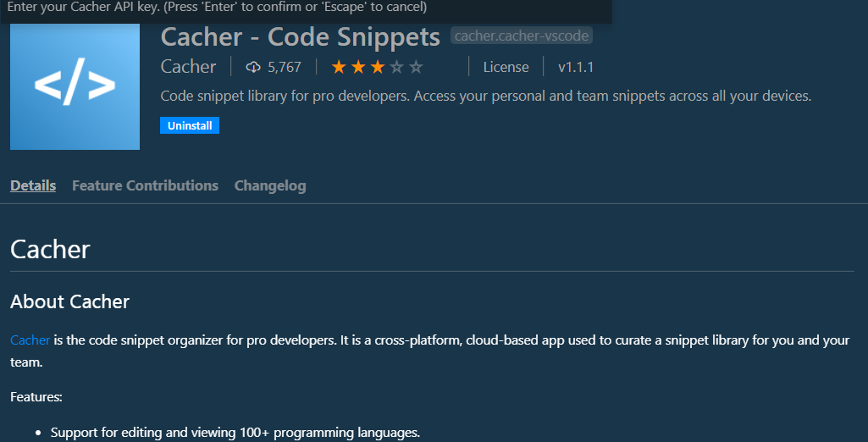Click the version number v1.1.1
Image resolution: width=868 pixels, height=442 pixels.
click(x=576, y=67)
